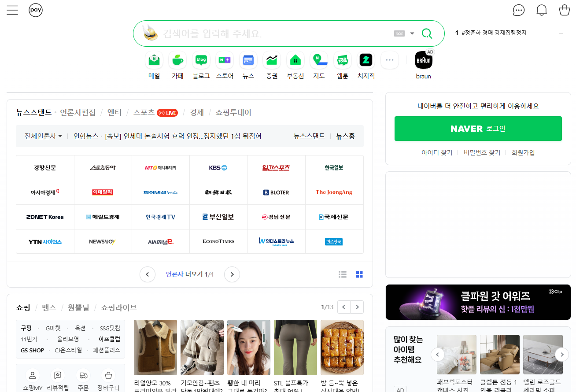The image size is (576, 392).
Task: Switch to the 뉴스스탠드 tab
Action: pyautogui.click(x=34, y=112)
